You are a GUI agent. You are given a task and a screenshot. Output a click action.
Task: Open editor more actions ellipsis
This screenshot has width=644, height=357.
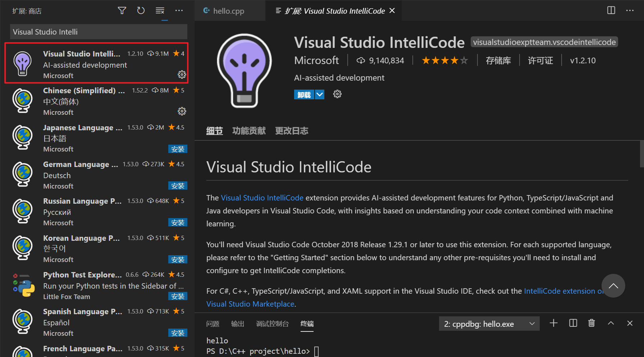click(x=630, y=10)
